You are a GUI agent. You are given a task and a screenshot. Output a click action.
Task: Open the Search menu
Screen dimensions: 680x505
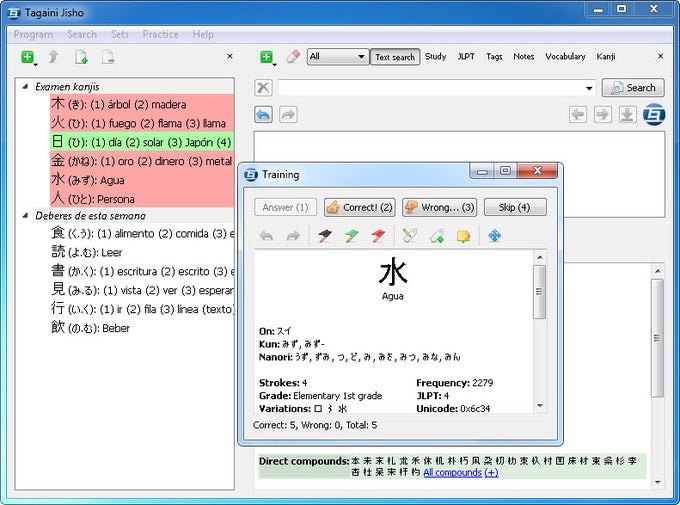[82, 34]
